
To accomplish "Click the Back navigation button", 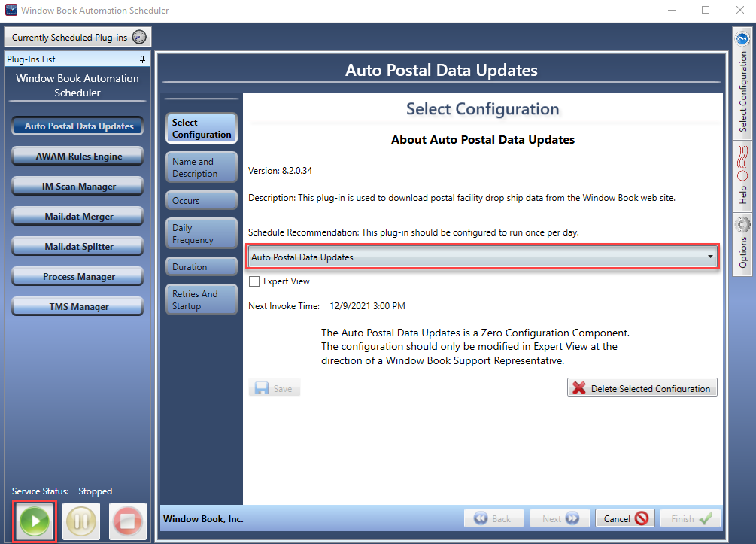I will click(493, 518).
